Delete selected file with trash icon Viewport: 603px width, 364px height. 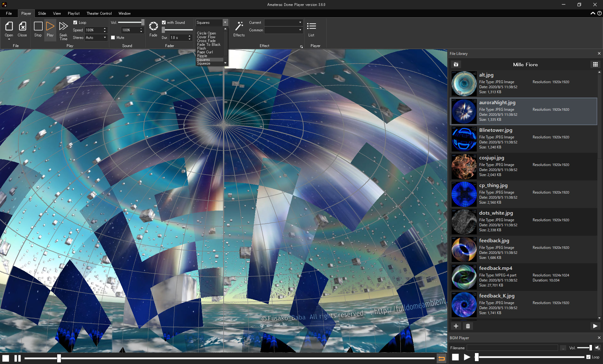tap(468, 326)
